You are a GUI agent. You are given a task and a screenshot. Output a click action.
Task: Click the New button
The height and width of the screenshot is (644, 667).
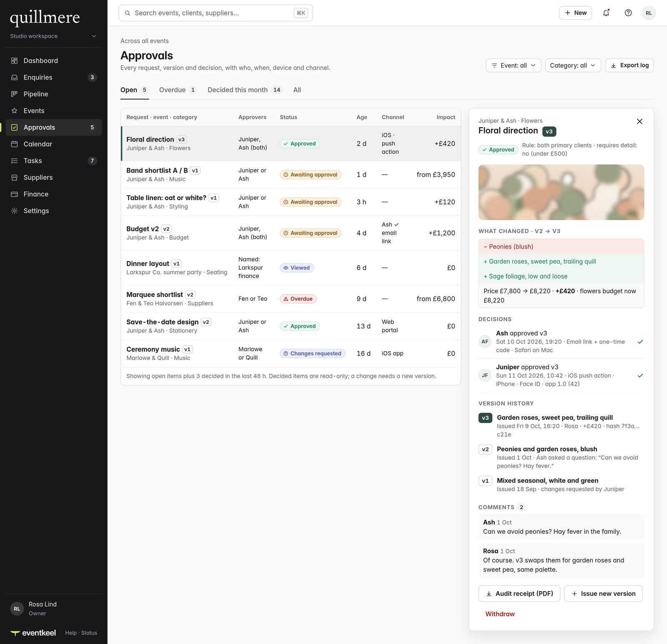coord(575,13)
